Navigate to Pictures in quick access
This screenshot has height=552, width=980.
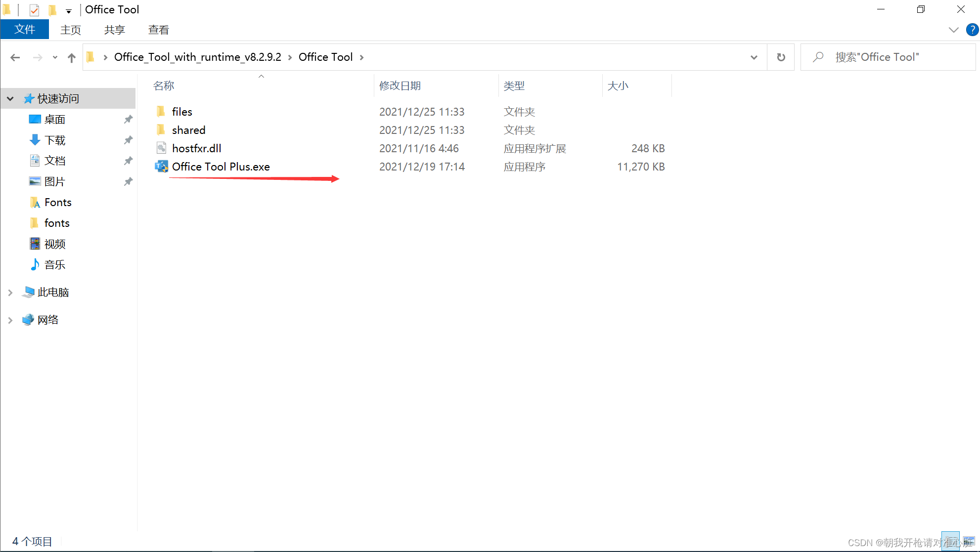click(x=55, y=181)
